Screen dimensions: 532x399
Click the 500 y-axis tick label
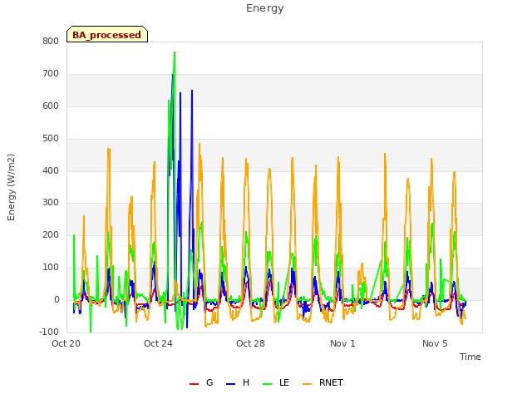click(51, 139)
